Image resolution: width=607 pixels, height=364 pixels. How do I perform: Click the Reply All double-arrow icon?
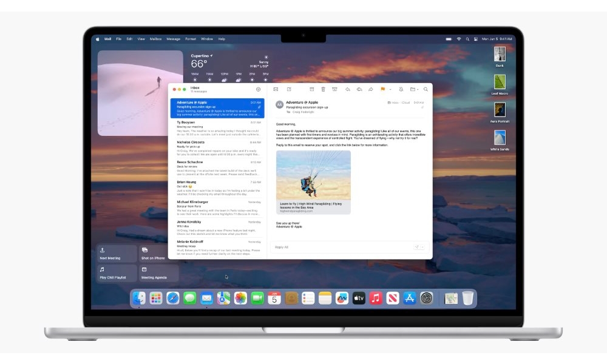359,89
